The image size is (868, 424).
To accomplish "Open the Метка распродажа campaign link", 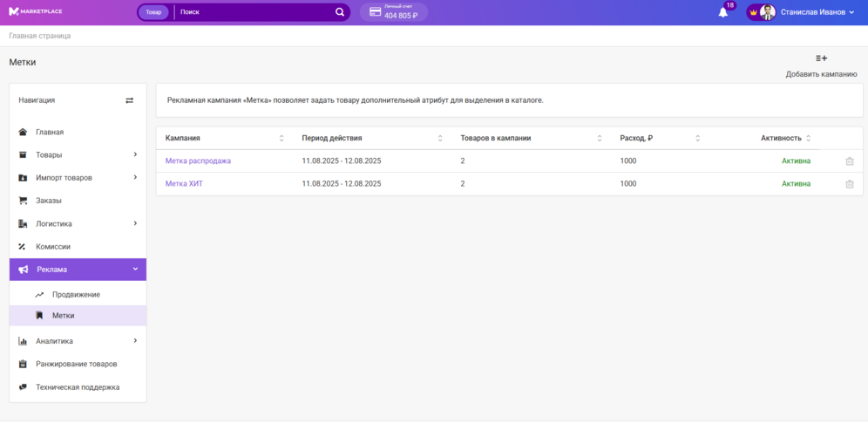I will [x=198, y=161].
